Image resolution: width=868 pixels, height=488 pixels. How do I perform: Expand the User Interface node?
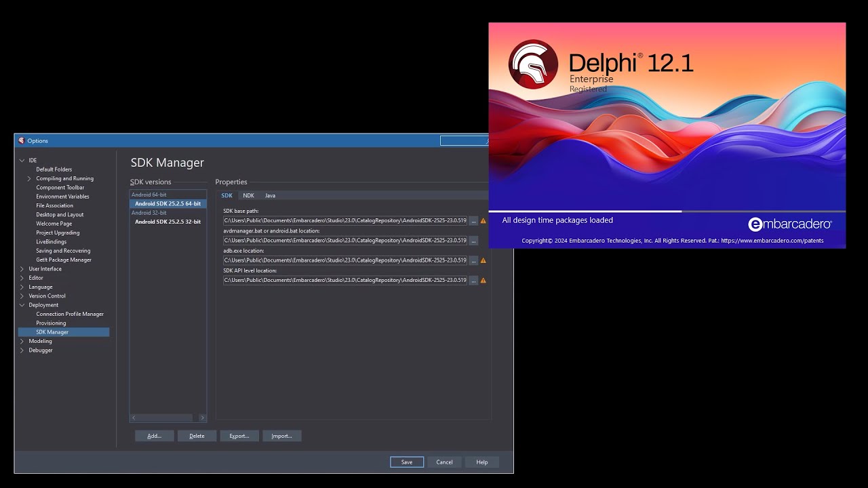coord(22,269)
